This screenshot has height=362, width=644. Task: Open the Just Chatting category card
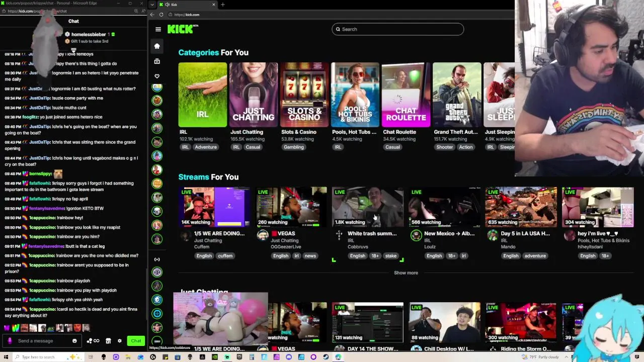coord(253,95)
